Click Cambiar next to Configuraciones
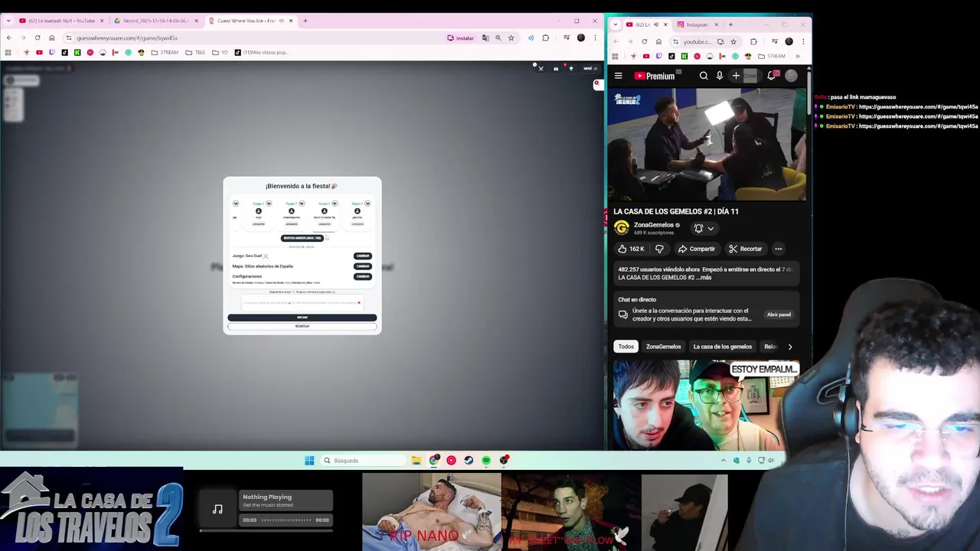This screenshot has height=551, width=980. pyautogui.click(x=363, y=276)
